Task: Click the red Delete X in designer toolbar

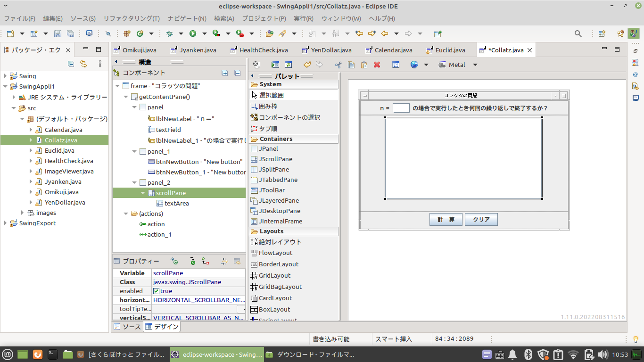Action: tap(377, 65)
